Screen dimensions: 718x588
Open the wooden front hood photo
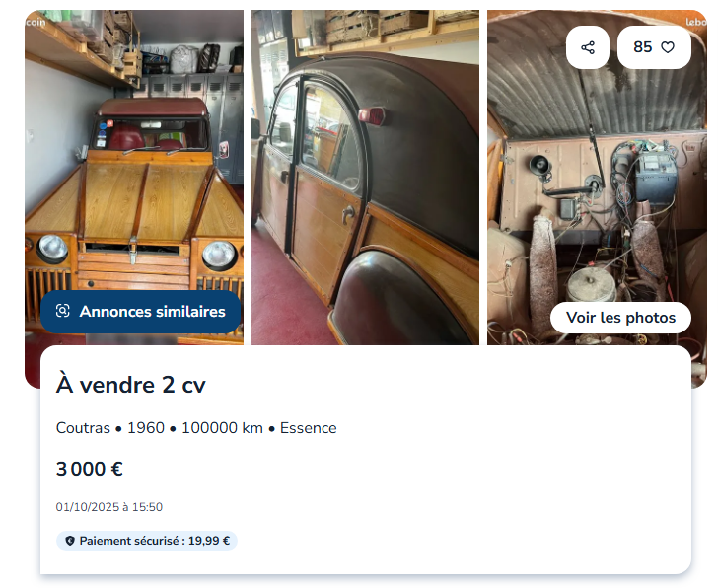coord(134,178)
